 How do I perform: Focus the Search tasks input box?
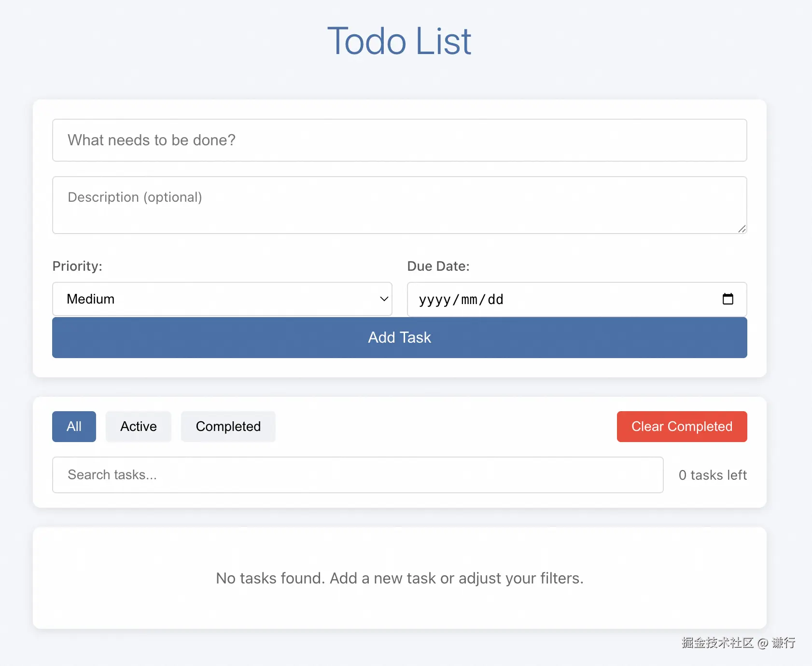(357, 475)
